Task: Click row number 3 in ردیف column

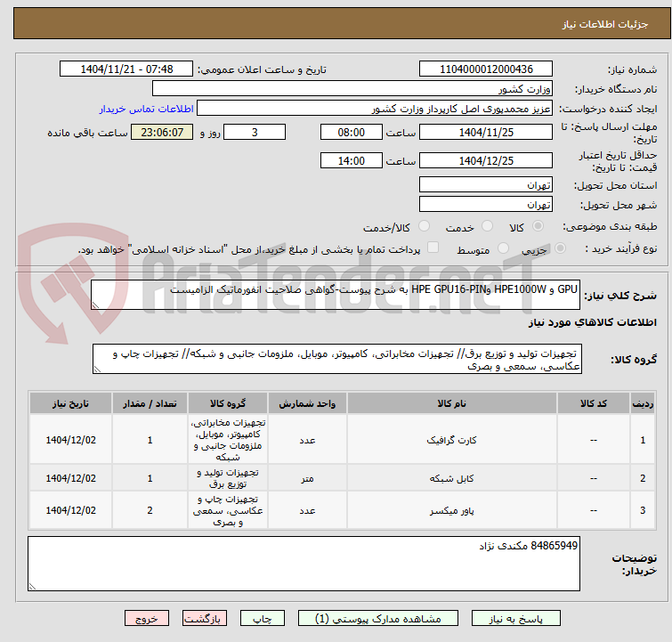Action: point(643,510)
